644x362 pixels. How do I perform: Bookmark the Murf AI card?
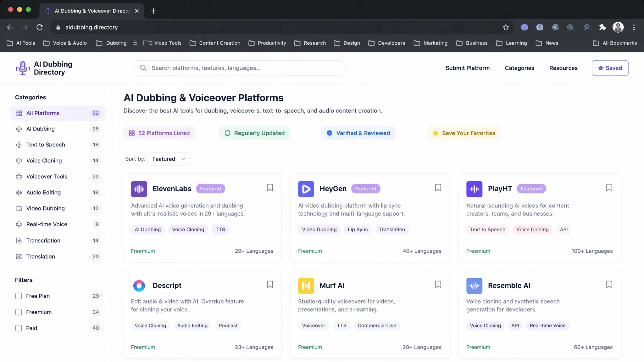coord(438,284)
